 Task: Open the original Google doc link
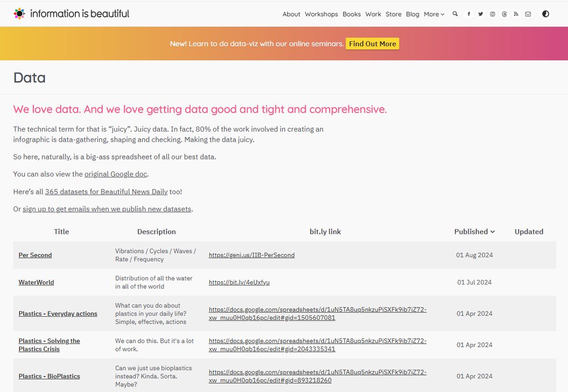(115, 174)
